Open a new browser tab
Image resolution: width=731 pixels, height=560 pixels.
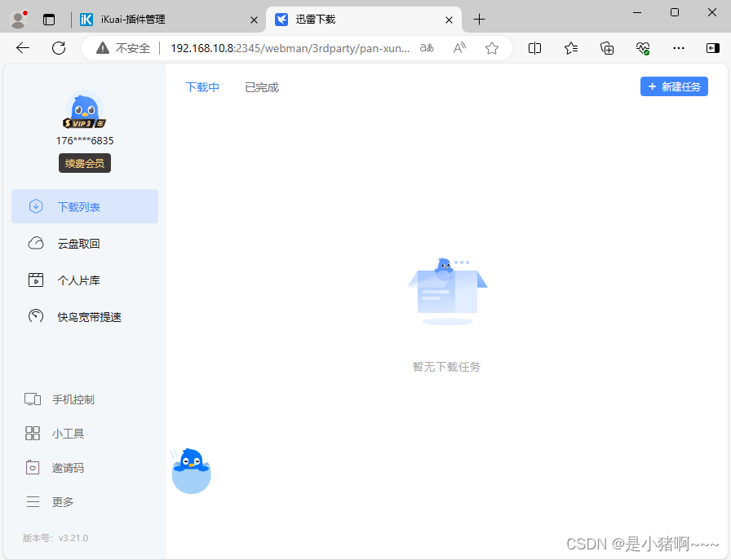click(x=479, y=19)
